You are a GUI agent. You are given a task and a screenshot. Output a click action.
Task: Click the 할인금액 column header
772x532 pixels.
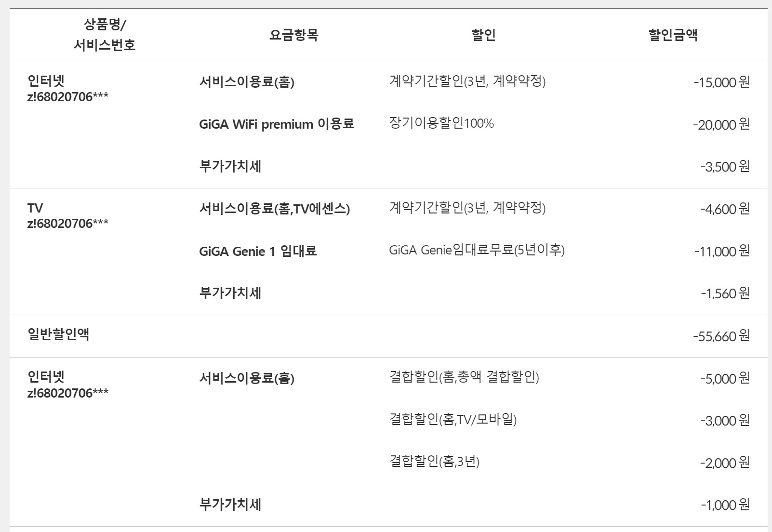pyautogui.click(x=673, y=35)
